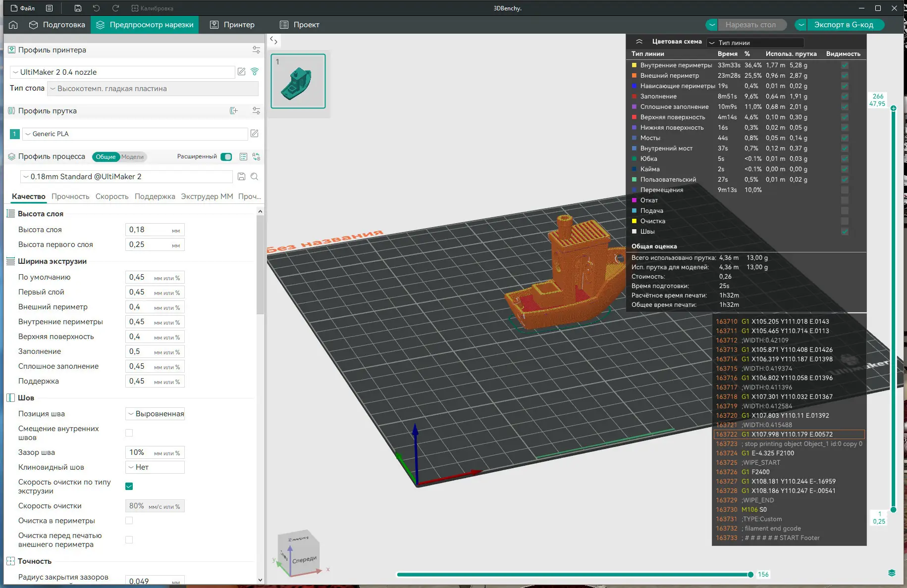Click the Export G-code button
907x588 pixels.
[x=845, y=25]
